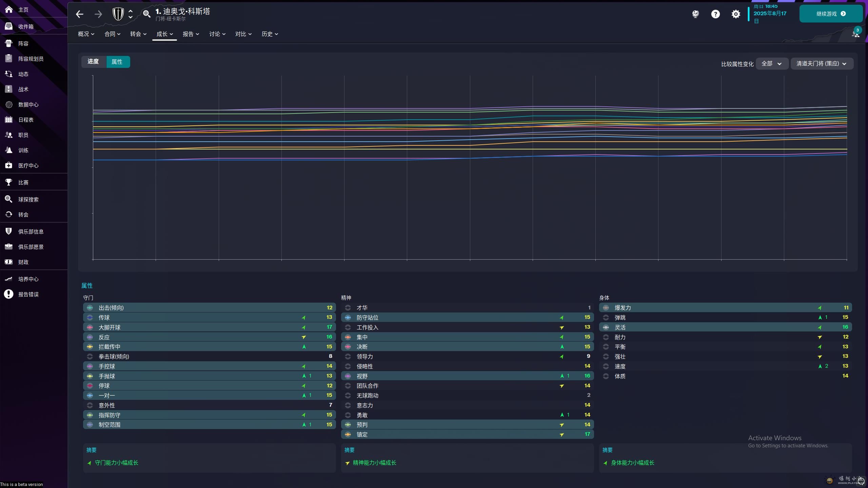Toggle graph line for 弹跳 attribute

(x=606, y=318)
